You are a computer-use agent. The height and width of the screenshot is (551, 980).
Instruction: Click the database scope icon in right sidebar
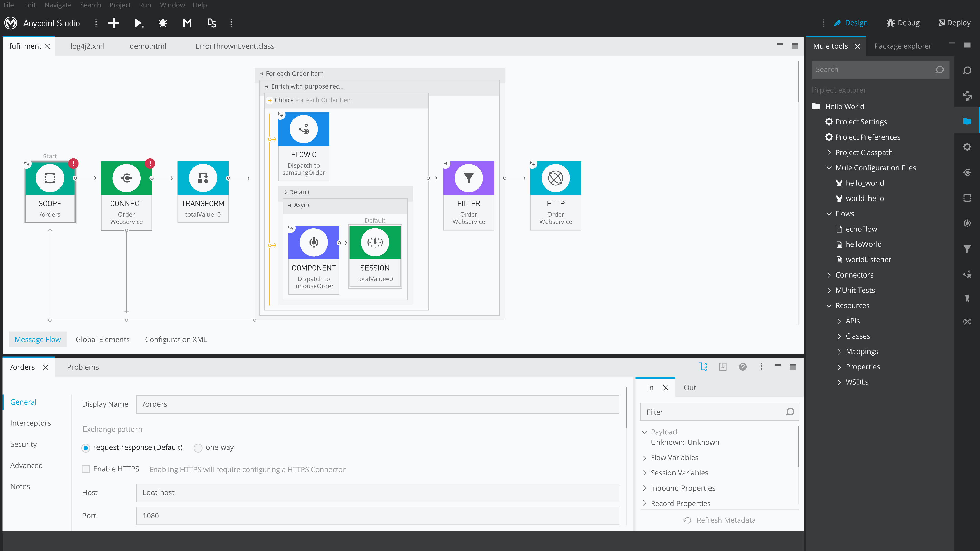967,198
